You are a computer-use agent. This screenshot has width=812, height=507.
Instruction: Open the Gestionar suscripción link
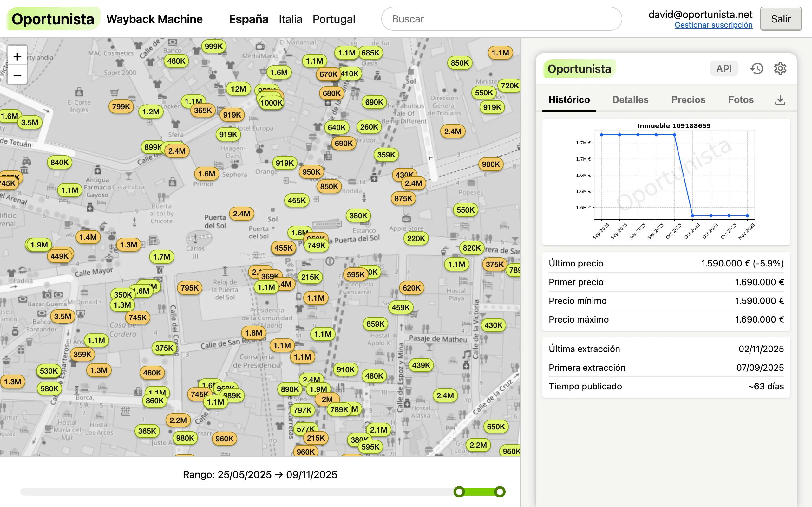click(x=713, y=25)
